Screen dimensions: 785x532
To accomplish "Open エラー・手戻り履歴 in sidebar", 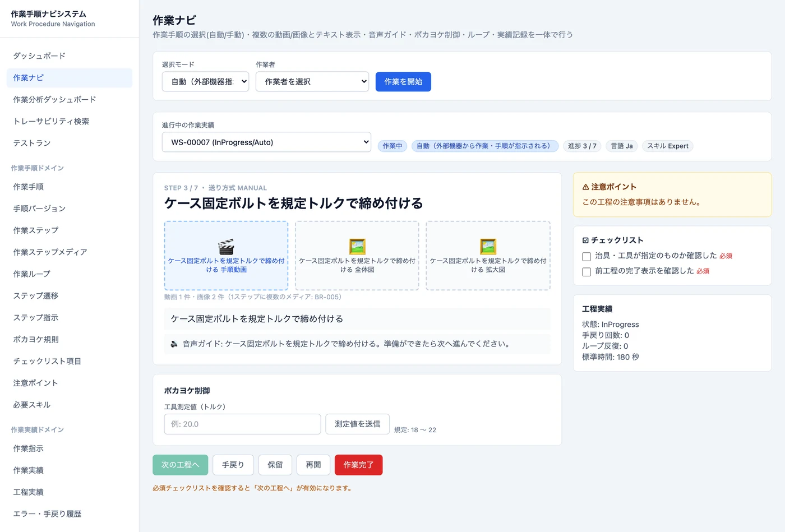I will point(70,514).
